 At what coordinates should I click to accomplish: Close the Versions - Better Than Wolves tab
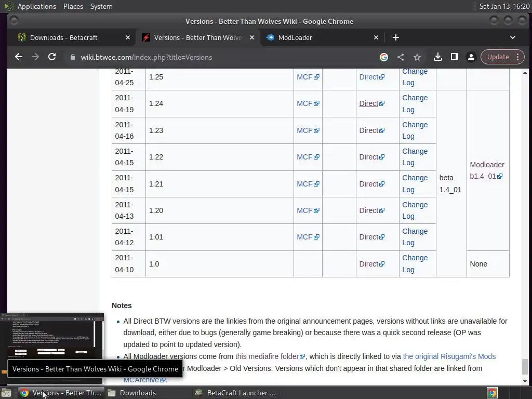coord(252,37)
